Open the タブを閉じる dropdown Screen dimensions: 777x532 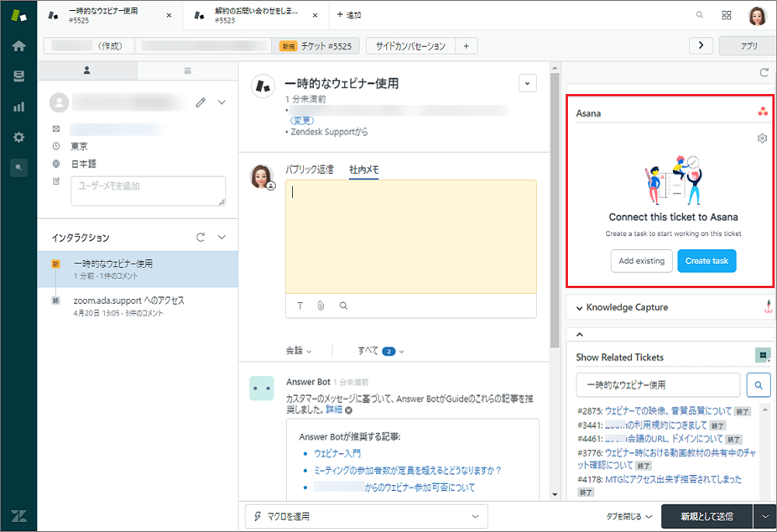(629, 516)
